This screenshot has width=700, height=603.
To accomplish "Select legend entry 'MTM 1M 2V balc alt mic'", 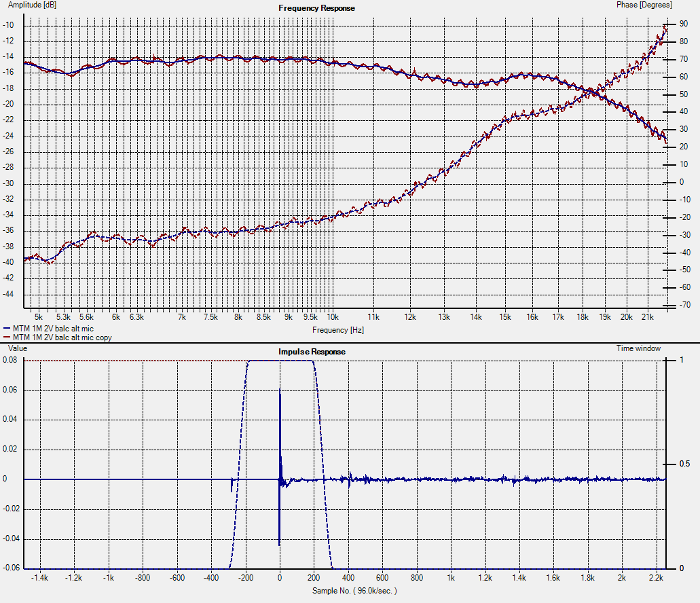I will pyautogui.click(x=53, y=329).
